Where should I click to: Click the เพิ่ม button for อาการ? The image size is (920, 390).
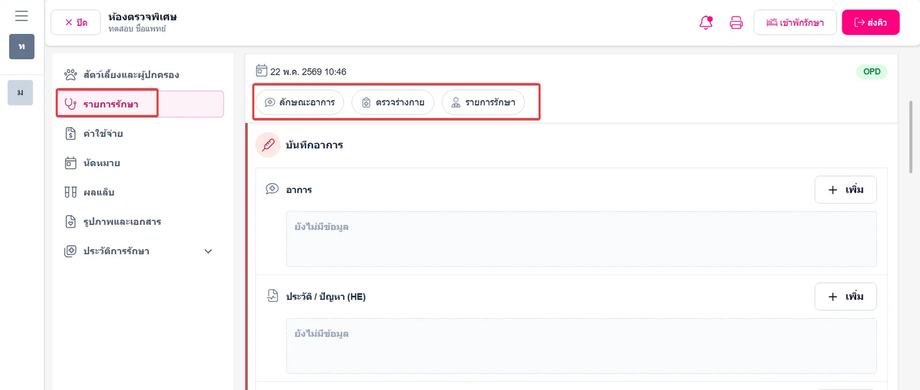point(845,189)
